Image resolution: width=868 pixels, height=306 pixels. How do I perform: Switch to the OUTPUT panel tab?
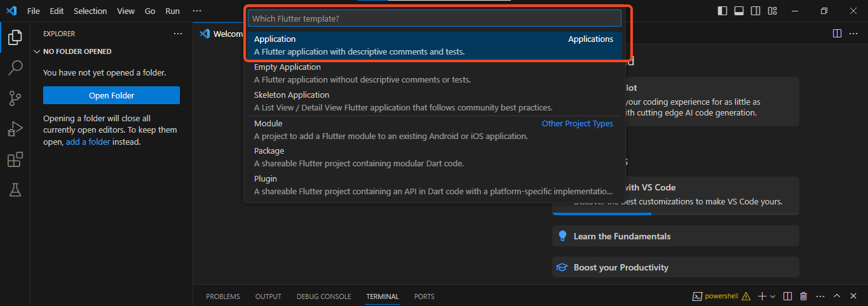point(268,296)
